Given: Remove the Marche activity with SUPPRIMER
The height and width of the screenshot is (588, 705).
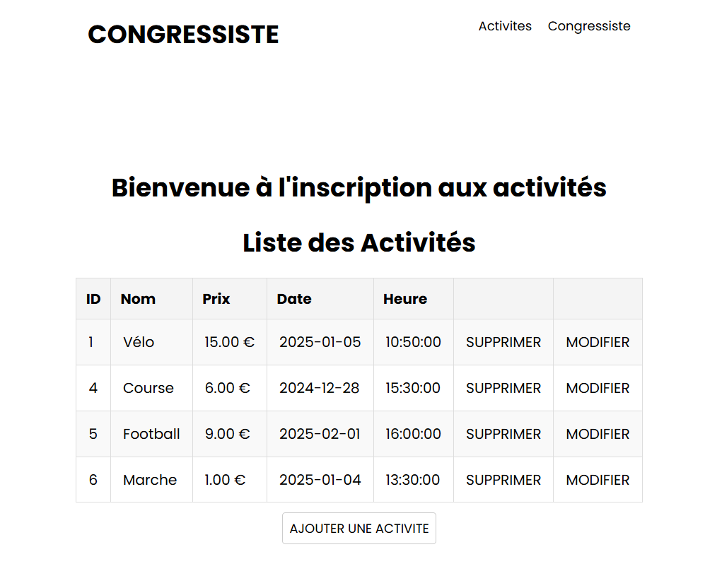Looking at the screenshot, I should [503, 480].
